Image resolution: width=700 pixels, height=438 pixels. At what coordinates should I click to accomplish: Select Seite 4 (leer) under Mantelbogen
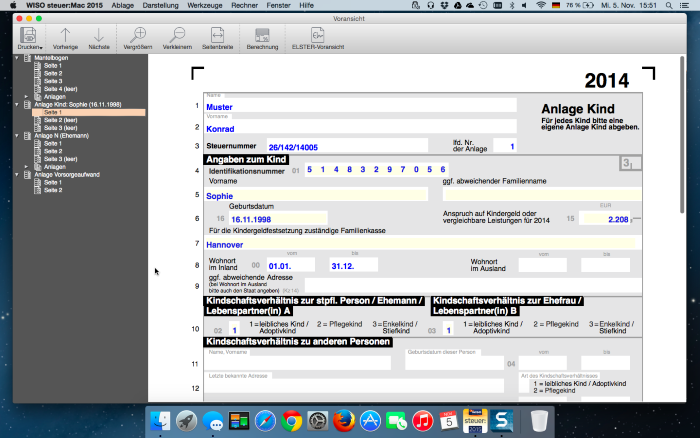click(x=60, y=89)
